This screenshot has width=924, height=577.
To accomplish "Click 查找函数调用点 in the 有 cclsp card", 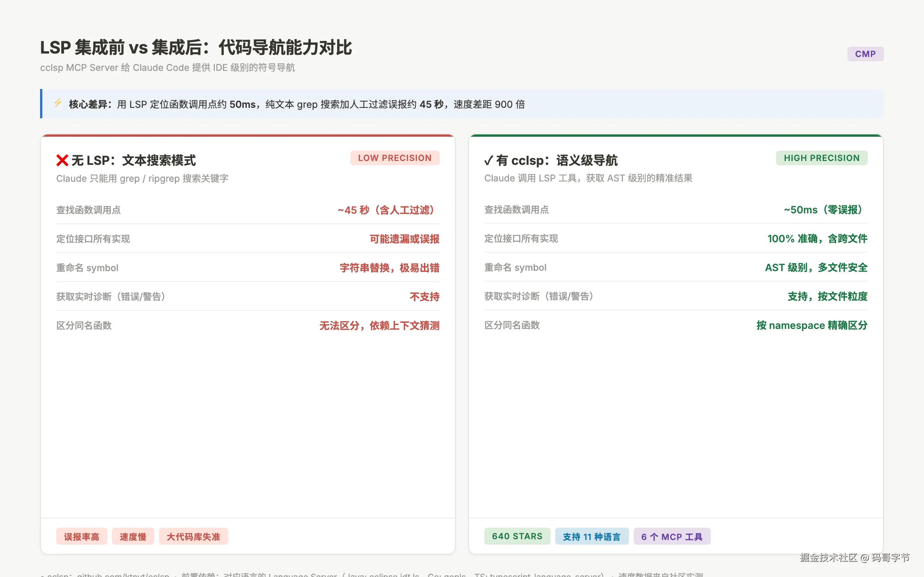I will pos(517,210).
